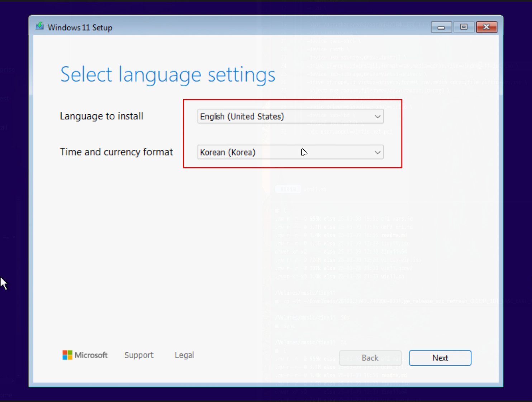Click the Time and currency format label
Viewport: 532px width, 402px height.
tap(116, 152)
